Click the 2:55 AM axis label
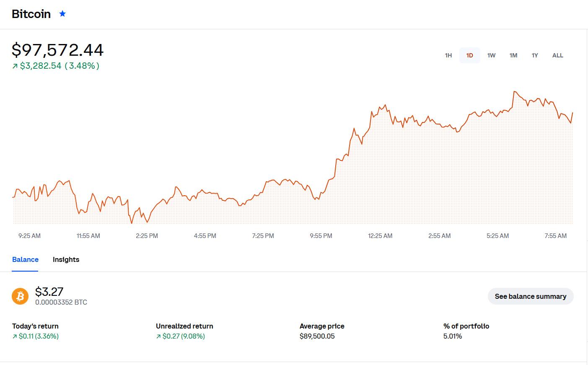 (x=440, y=236)
